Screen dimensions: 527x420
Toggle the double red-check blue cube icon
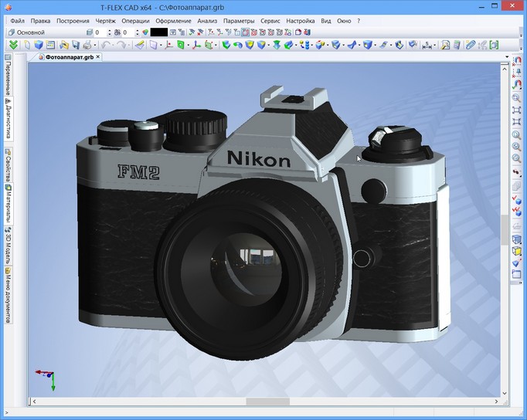click(517, 212)
